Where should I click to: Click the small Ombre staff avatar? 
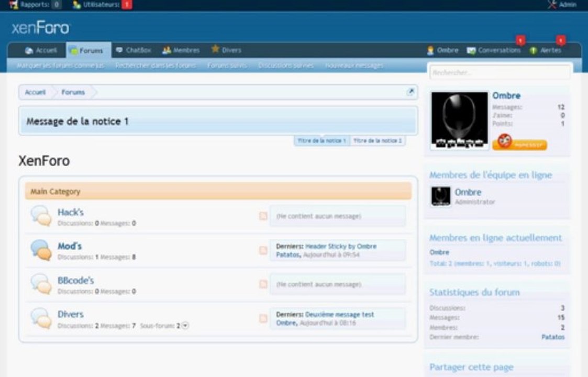click(441, 196)
